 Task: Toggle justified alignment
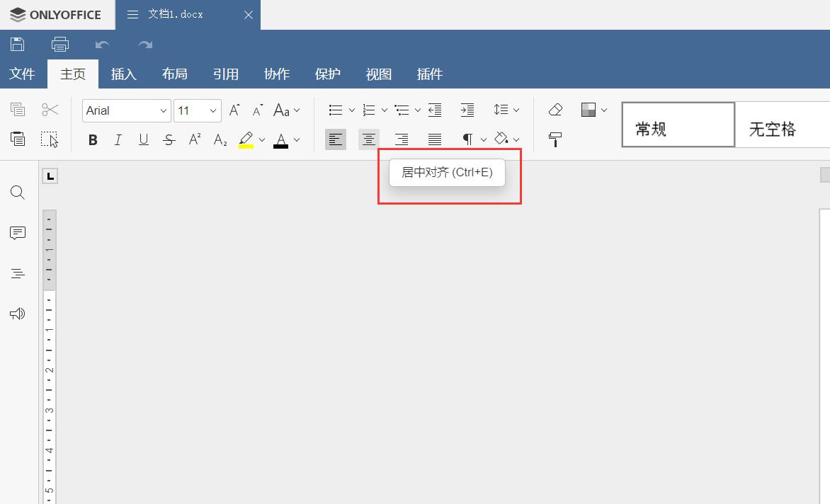(435, 139)
